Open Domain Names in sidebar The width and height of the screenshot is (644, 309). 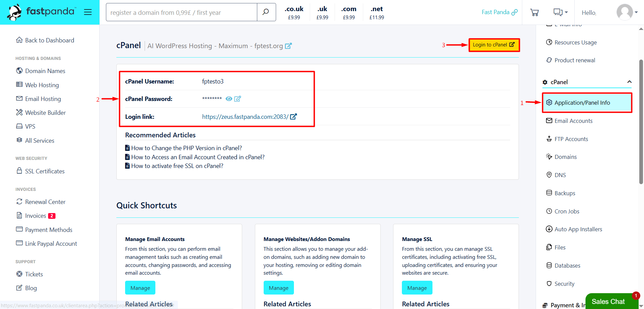tap(41, 71)
